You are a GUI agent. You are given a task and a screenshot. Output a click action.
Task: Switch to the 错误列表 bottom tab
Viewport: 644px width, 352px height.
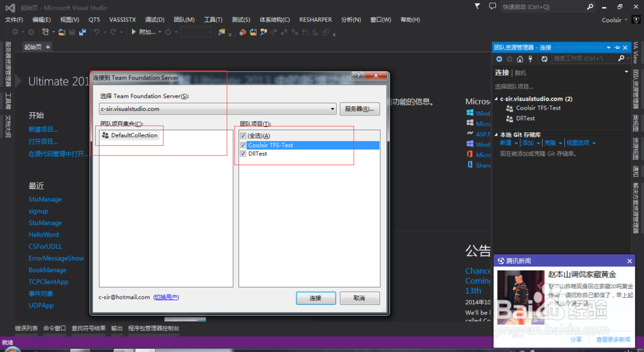(26, 328)
